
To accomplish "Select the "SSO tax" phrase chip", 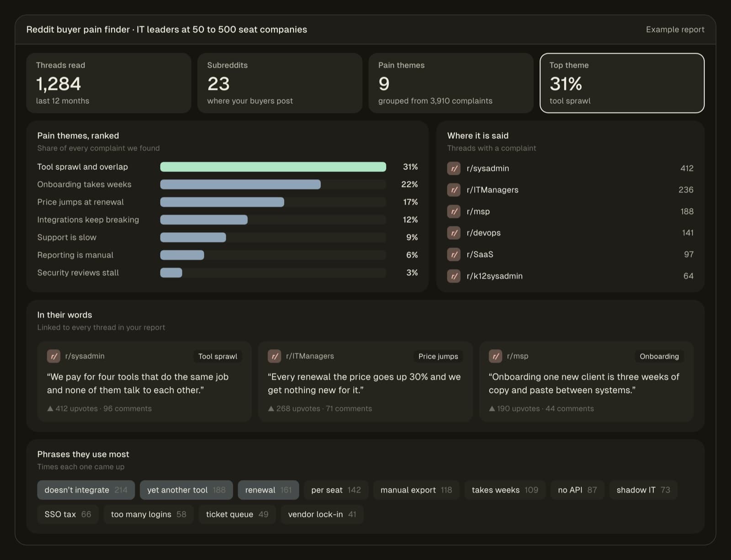I will point(68,514).
